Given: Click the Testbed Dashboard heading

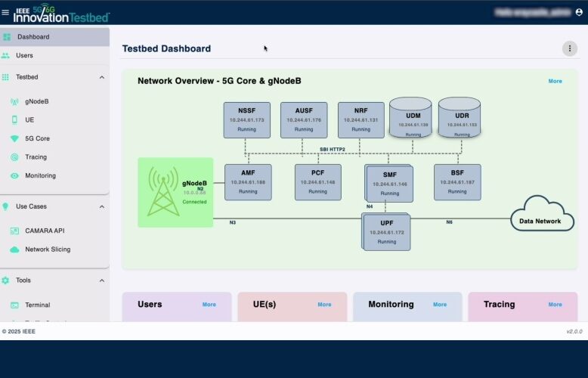Looking at the screenshot, I should click(166, 48).
